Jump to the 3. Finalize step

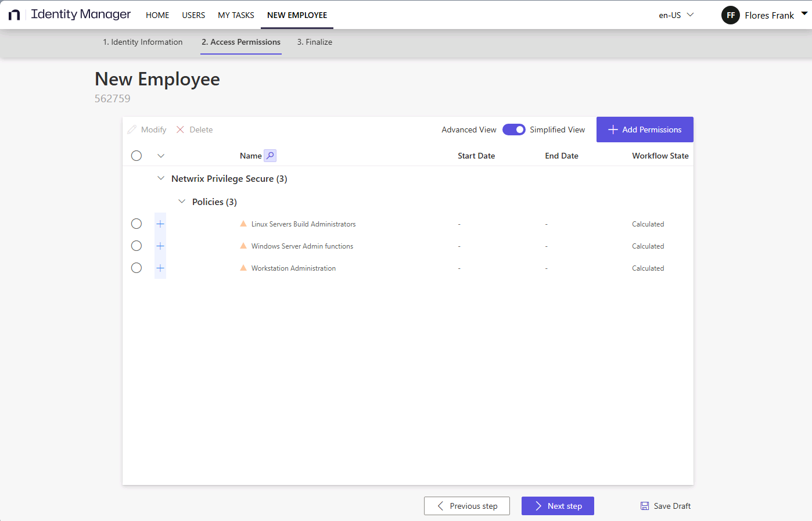click(315, 42)
